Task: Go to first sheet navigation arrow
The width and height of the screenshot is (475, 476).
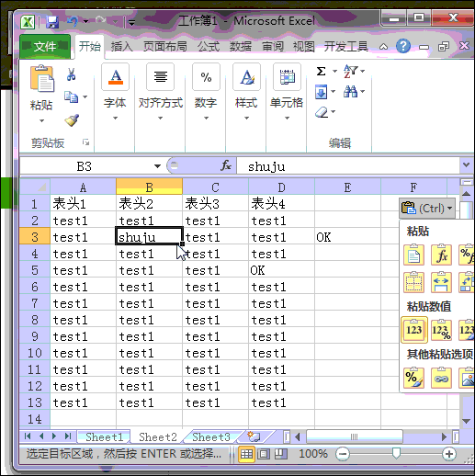Action: pyautogui.click(x=28, y=436)
